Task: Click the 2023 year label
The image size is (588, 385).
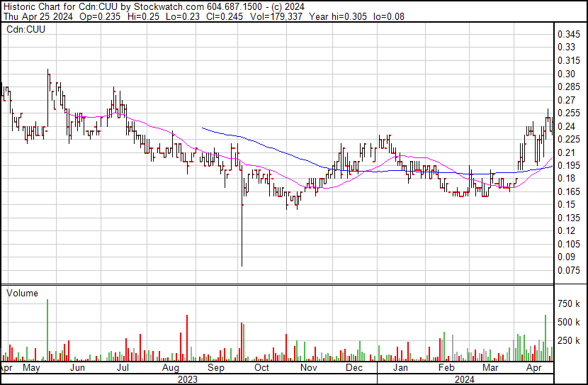Action: (x=188, y=379)
